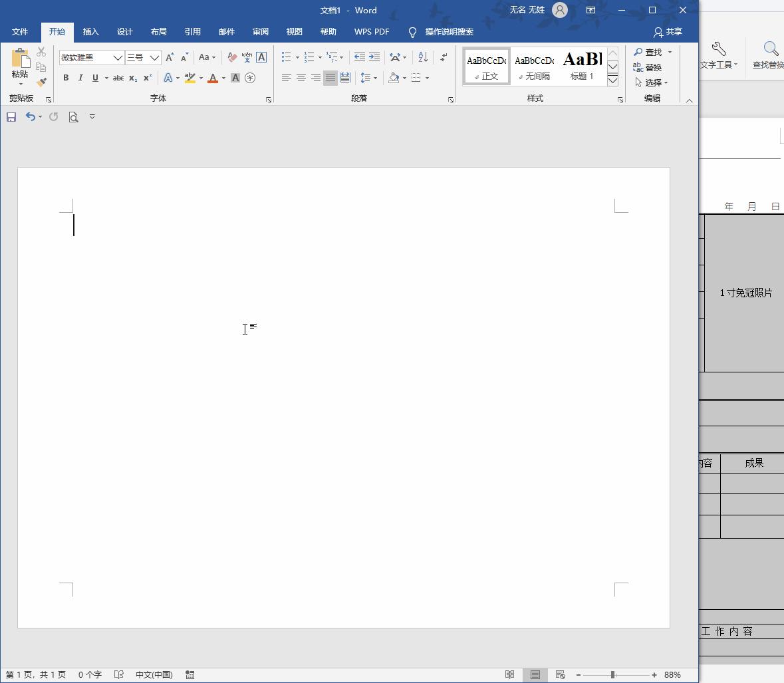Open the 插入 ribbon tab
Screen dimensions: 784x683
pyautogui.click(x=90, y=32)
